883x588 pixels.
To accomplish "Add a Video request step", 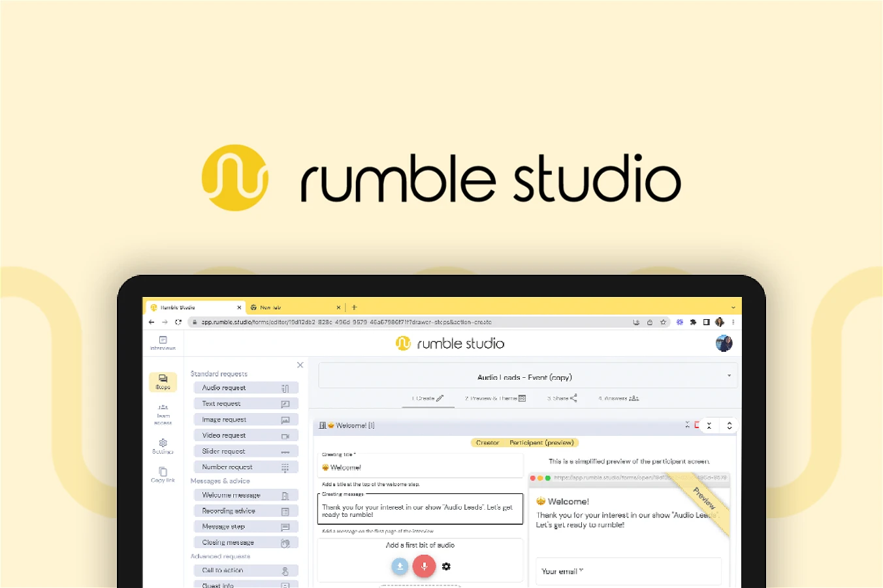I will pos(246,435).
